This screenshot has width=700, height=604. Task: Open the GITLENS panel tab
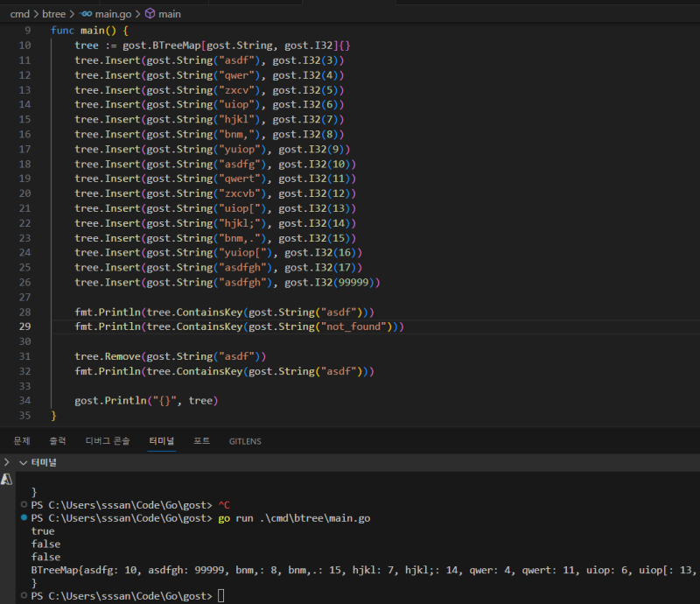[x=245, y=441]
